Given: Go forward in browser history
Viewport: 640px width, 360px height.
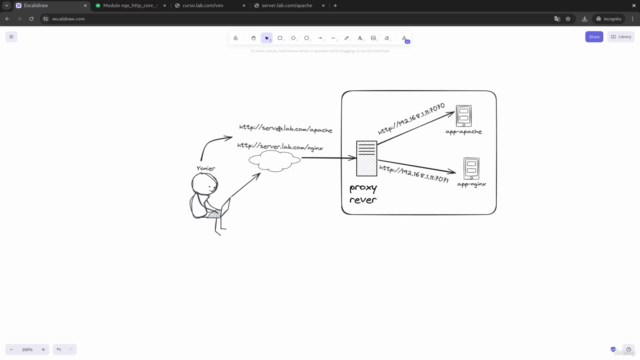Looking at the screenshot, I should tap(19, 19).
